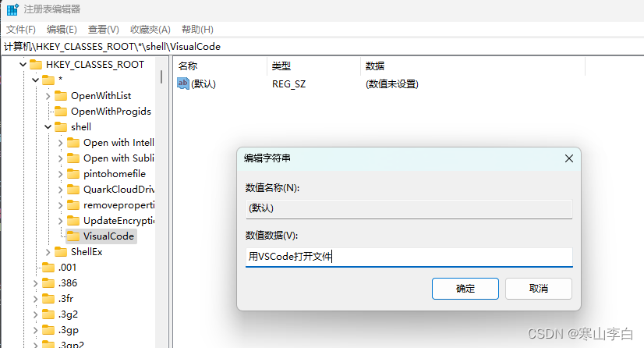Image resolution: width=644 pixels, height=348 pixels.
Task: Click the QuarkCloudDriv folder icon
Action: [73, 190]
